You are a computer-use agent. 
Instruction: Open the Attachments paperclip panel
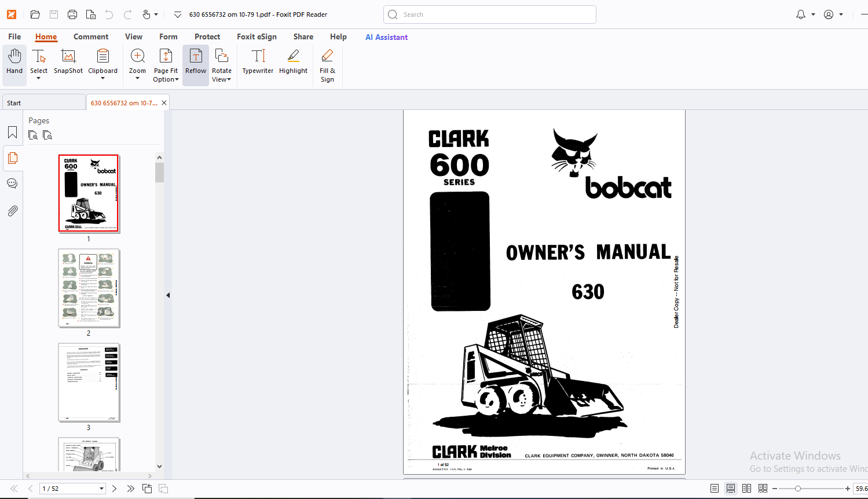pyautogui.click(x=12, y=211)
